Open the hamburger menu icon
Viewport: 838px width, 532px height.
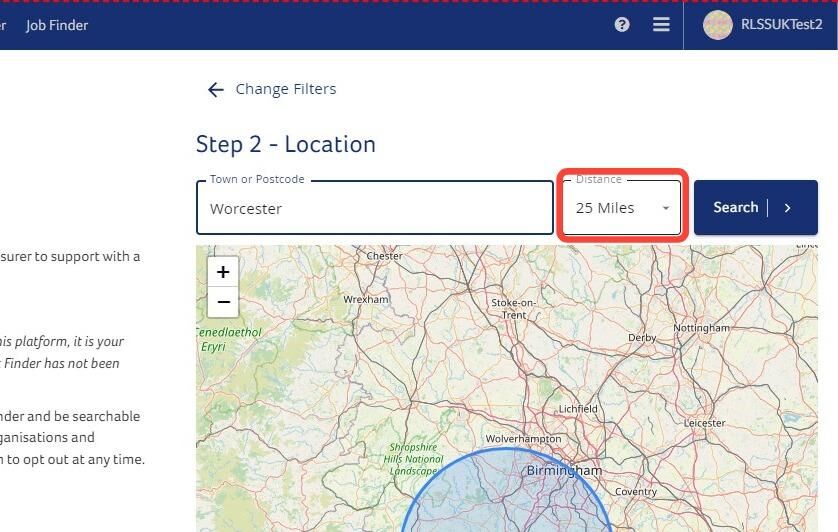(x=661, y=25)
